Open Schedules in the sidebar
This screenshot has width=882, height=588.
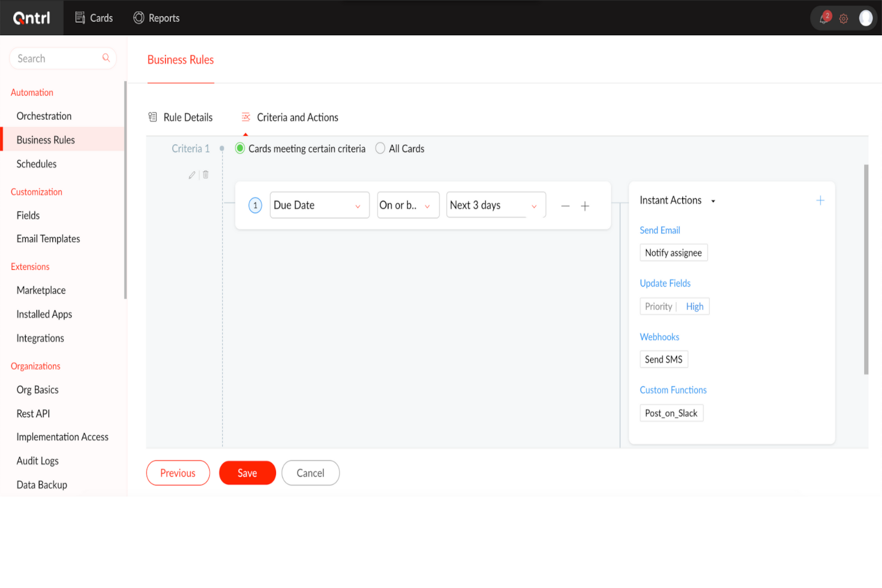tap(36, 164)
